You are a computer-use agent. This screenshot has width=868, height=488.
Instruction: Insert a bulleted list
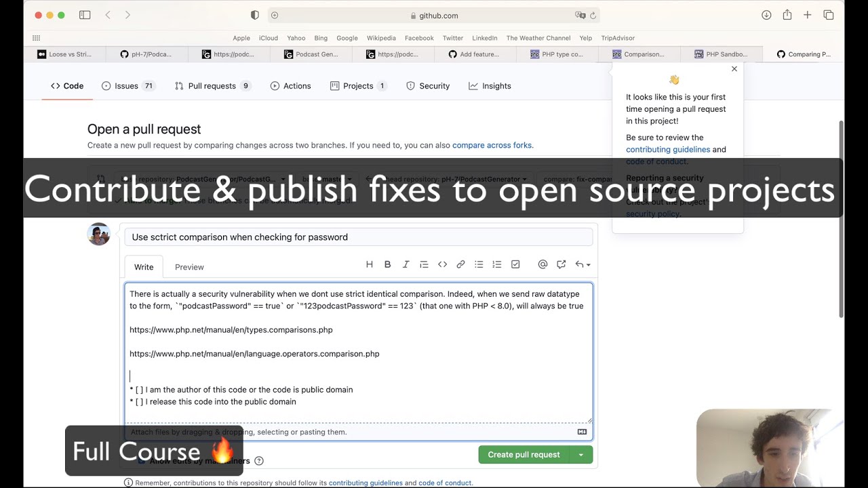coord(479,264)
